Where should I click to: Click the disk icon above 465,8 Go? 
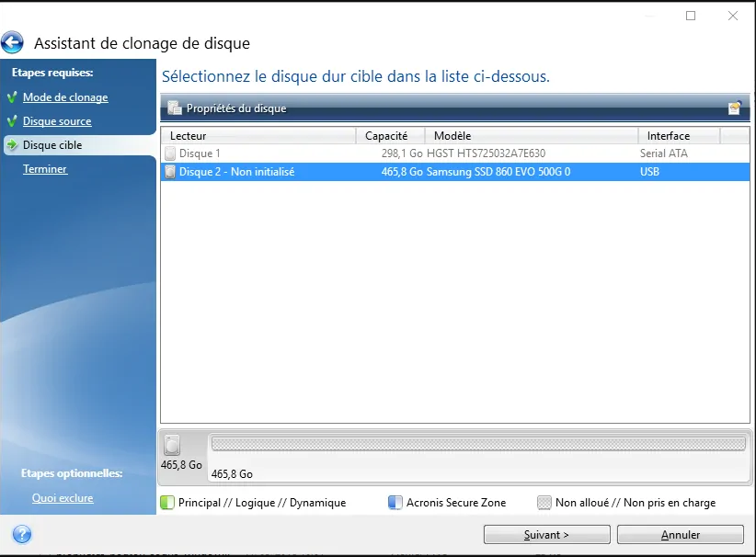point(172,446)
